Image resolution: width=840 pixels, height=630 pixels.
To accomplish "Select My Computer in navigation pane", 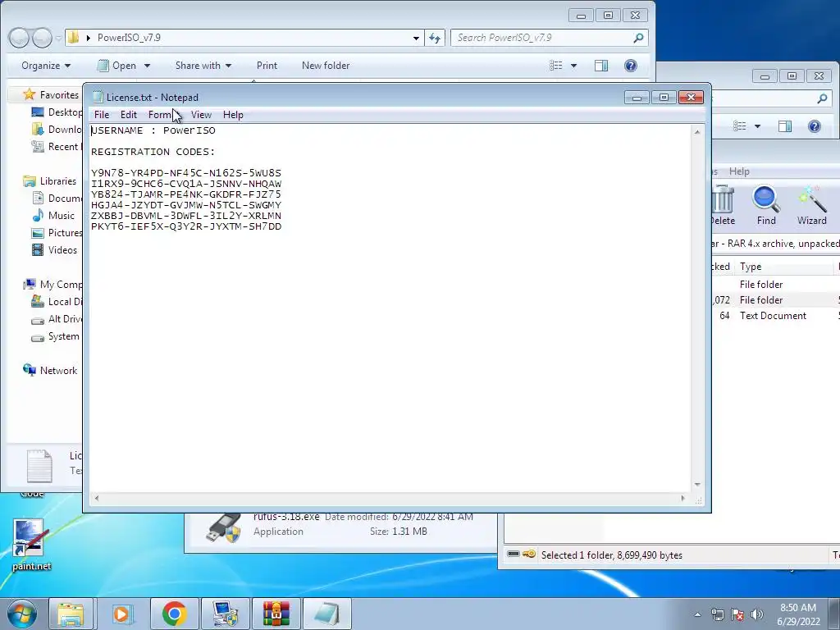I will pyautogui.click(x=52, y=285).
